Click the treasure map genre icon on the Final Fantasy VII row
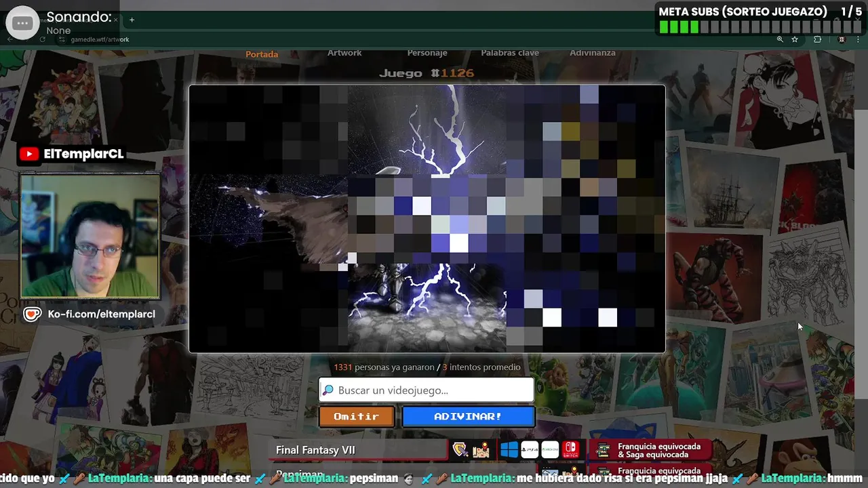868x488 pixels. coord(481,450)
